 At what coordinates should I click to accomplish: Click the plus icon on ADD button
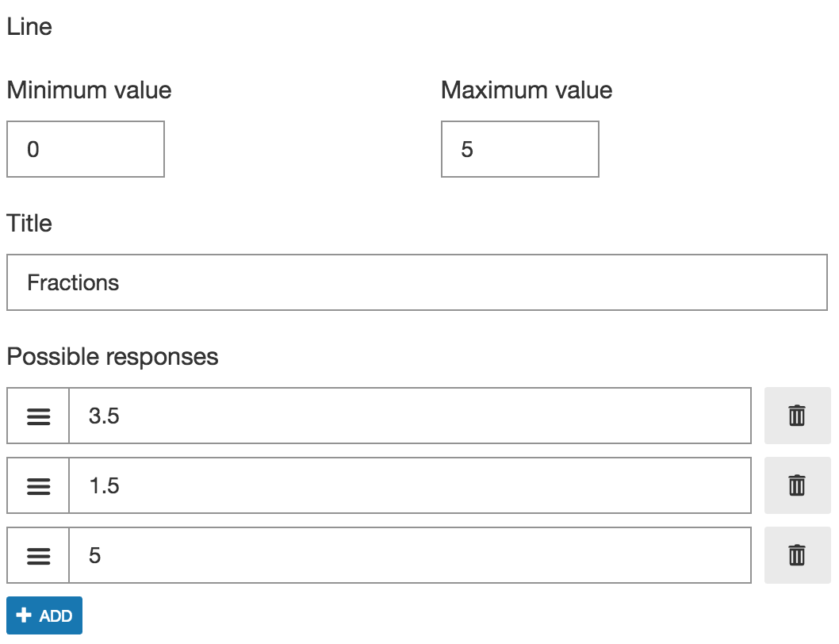click(x=24, y=615)
